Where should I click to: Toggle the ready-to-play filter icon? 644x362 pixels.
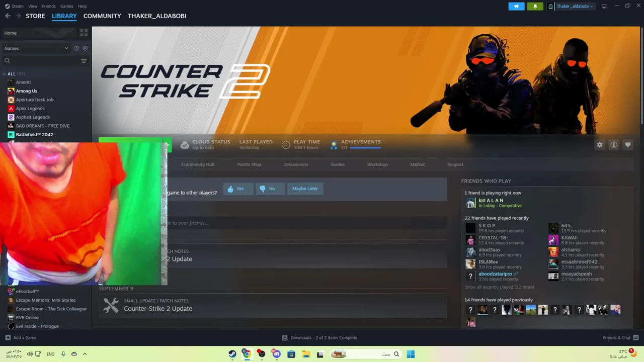(x=85, y=48)
